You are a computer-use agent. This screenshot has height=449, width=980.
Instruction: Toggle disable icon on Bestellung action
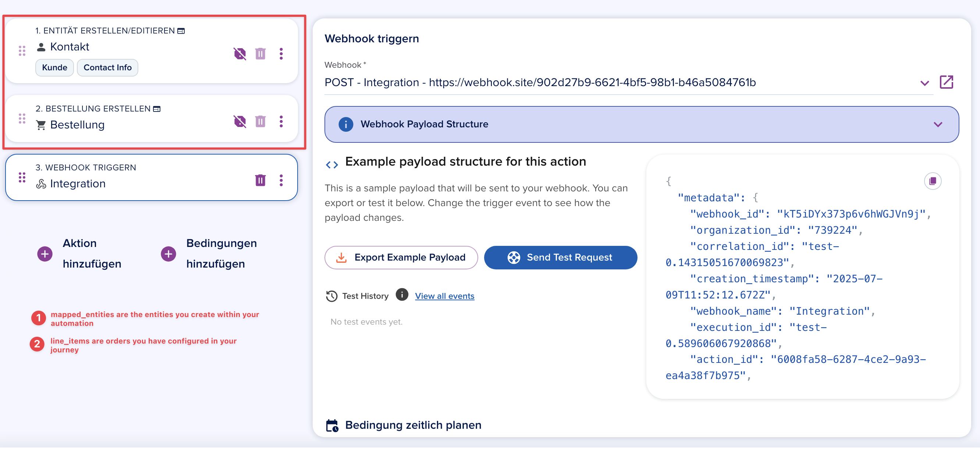(240, 122)
